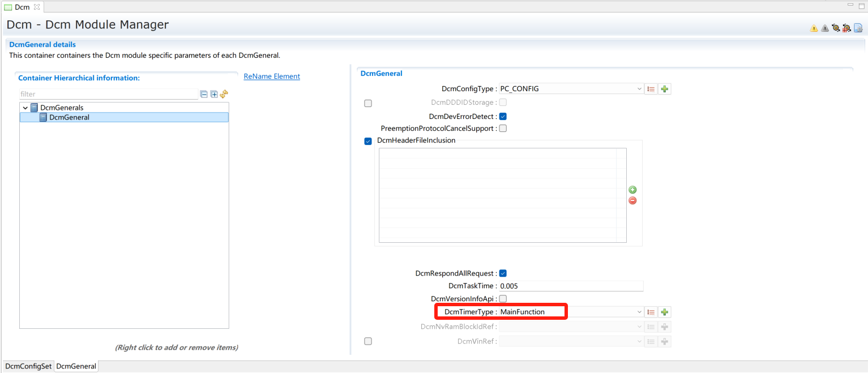Click the gray warning triangle toolbar icon
The width and height of the screenshot is (868, 373).
[x=824, y=28]
